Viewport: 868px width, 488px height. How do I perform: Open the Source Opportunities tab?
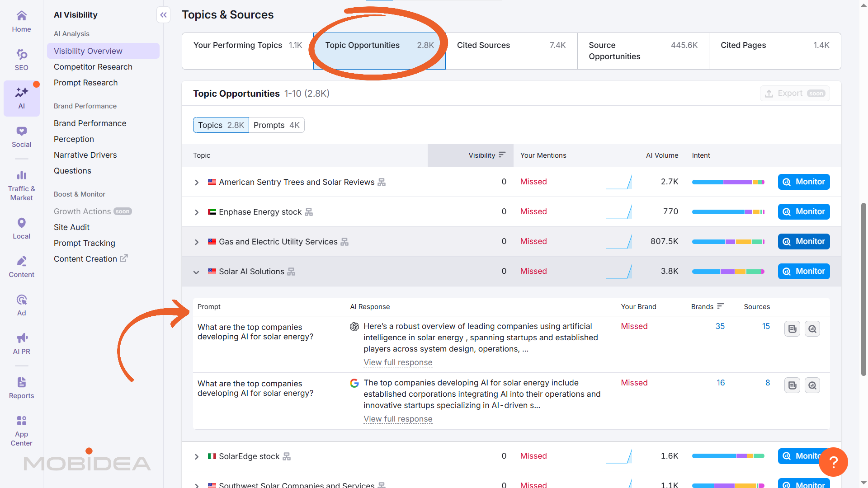(614, 51)
